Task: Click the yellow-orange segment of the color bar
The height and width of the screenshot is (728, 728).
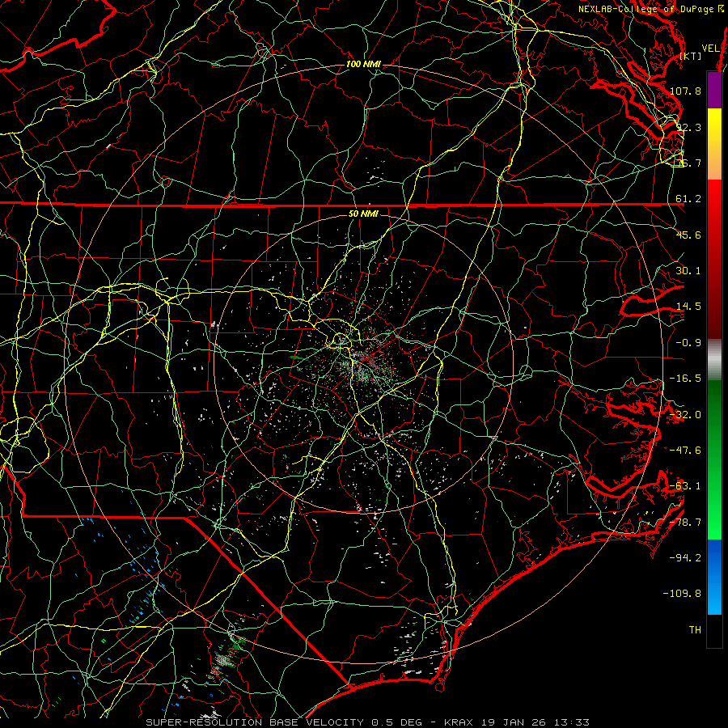Action: click(x=714, y=144)
